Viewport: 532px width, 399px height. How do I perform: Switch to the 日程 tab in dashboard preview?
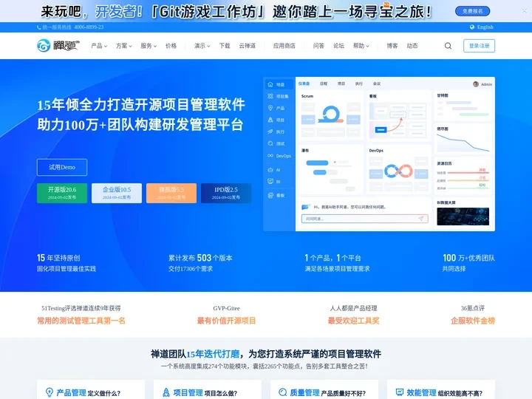pyautogui.click(x=324, y=83)
